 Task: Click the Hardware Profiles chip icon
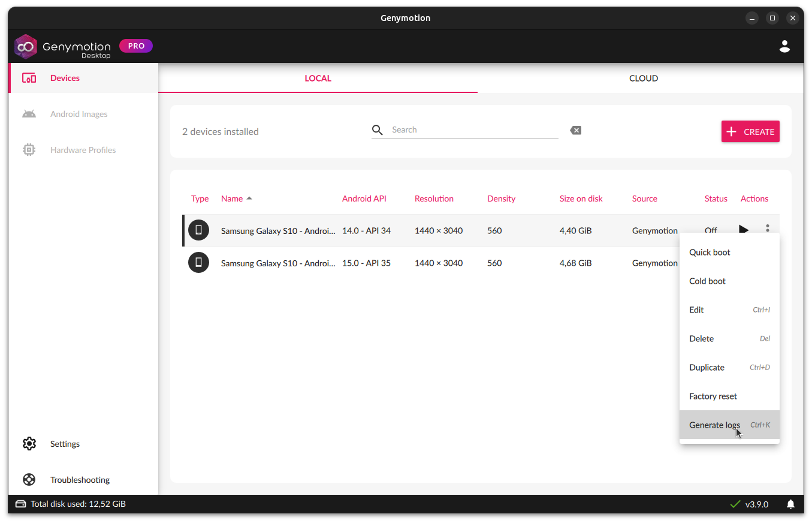click(x=29, y=150)
